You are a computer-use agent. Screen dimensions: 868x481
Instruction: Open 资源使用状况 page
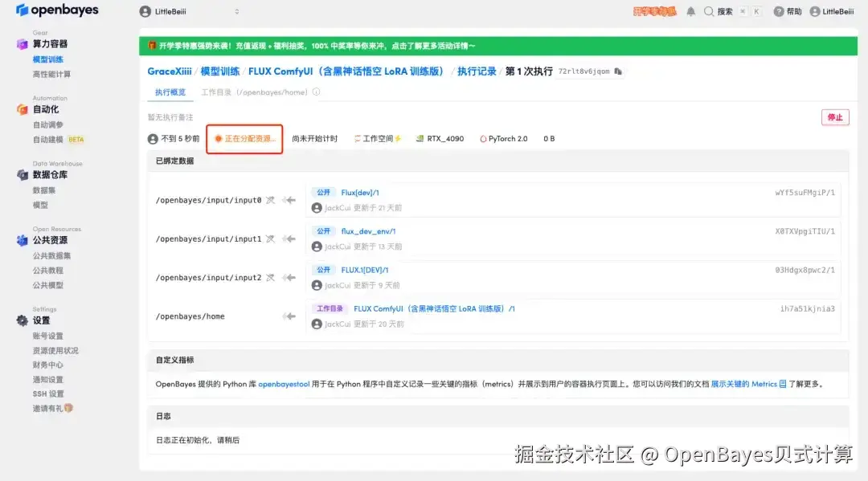tap(55, 351)
